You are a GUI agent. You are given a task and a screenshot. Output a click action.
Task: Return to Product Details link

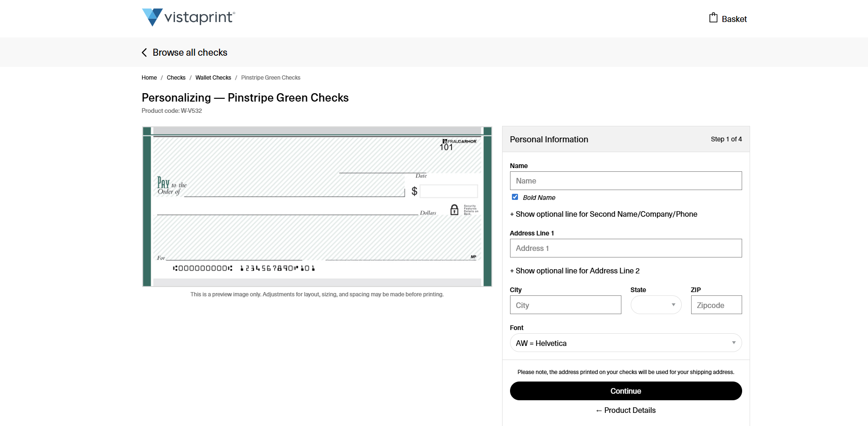(x=626, y=410)
